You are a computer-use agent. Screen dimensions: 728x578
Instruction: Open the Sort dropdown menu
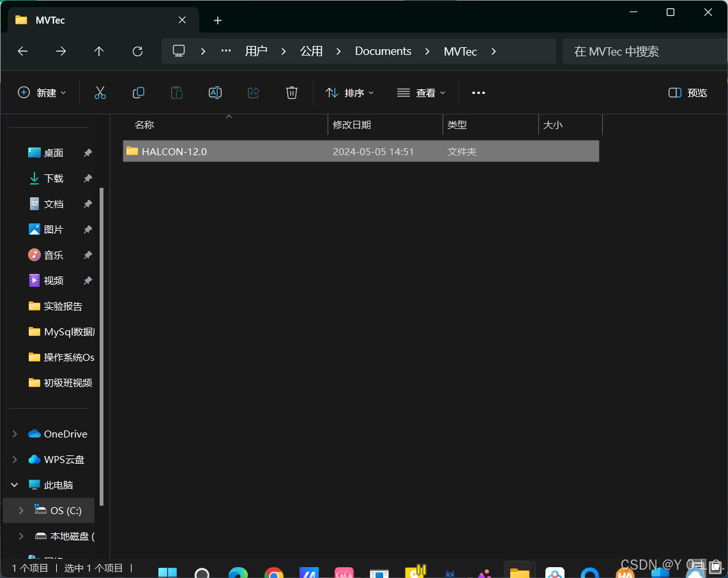pos(349,93)
